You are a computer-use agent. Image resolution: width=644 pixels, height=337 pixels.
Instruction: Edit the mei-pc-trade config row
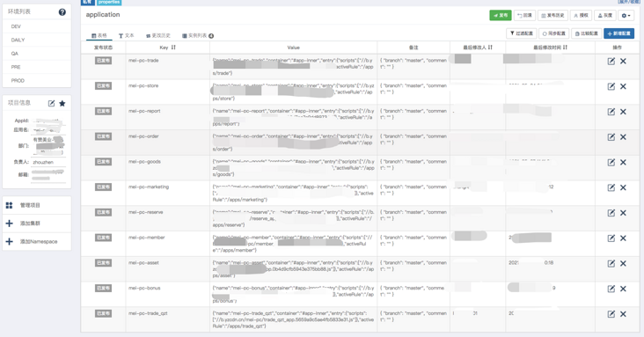pos(611,62)
